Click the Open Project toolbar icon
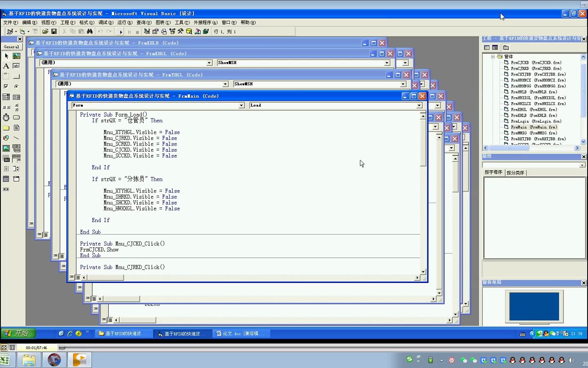588x368 pixels. [x=45, y=31]
